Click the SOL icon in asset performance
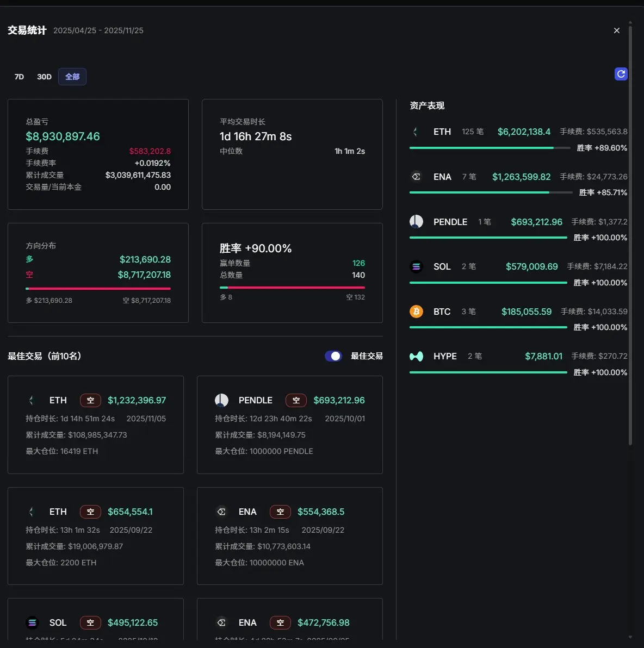Screen dimensions: 644x648 click(416, 266)
